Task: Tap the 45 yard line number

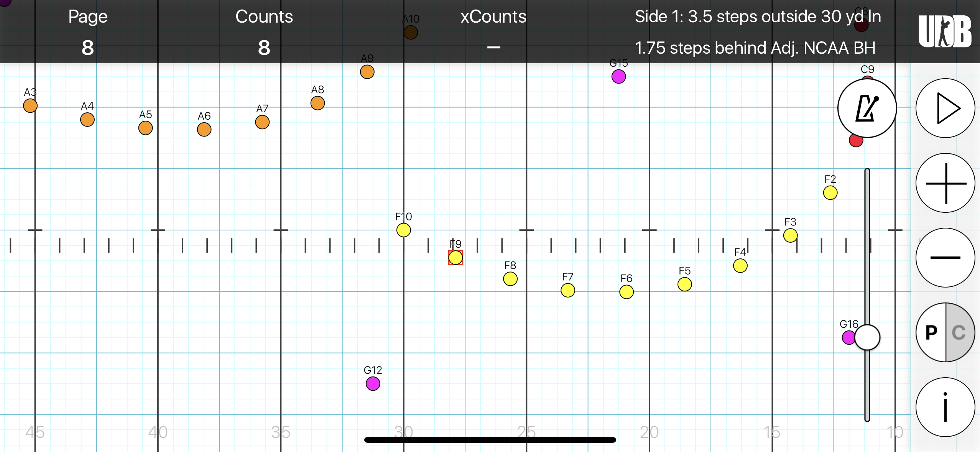Action: click(35, 432)
